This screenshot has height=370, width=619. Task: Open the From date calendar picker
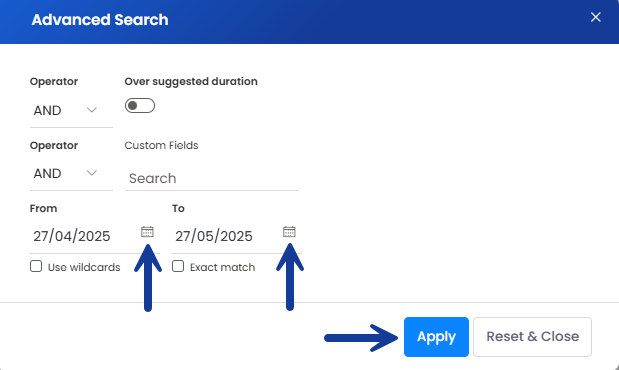click(147, 232)
